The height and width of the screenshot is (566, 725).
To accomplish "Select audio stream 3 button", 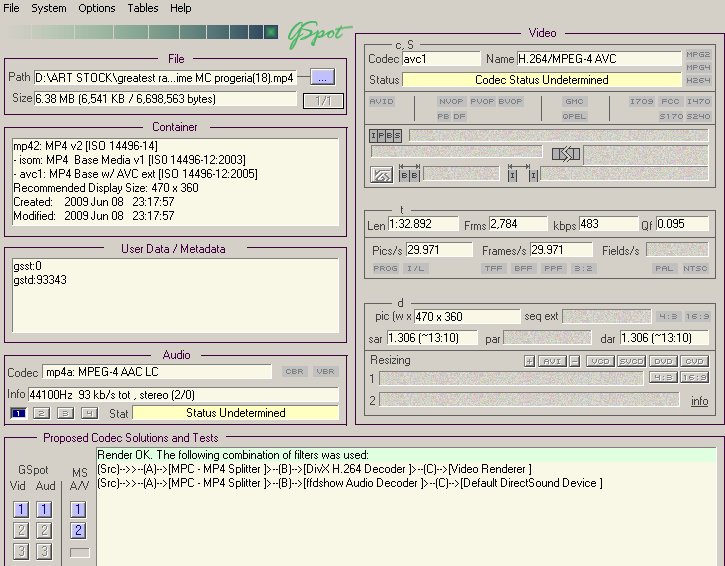I will coord(65,413).
